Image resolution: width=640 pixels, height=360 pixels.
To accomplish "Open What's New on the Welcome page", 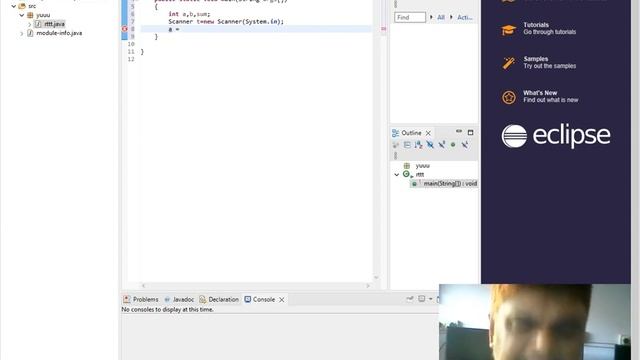I will (551, 96).
